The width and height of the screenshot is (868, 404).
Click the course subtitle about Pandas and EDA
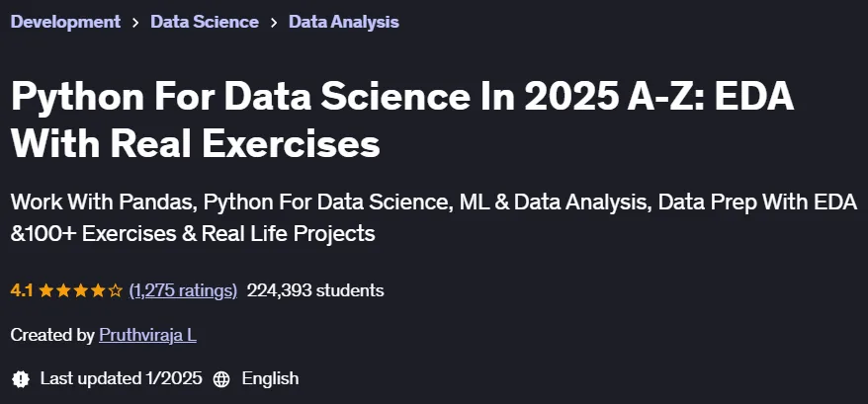(434, 218)
